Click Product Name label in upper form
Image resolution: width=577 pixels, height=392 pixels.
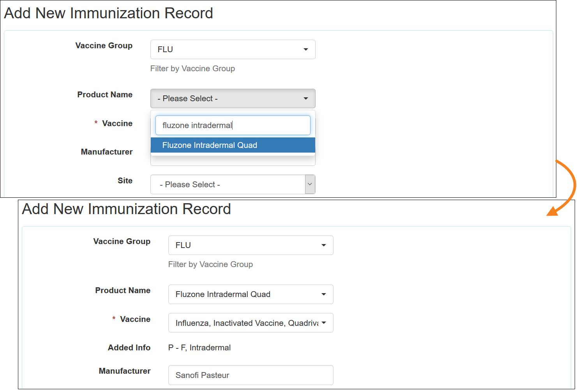click(x=105, y=95)
